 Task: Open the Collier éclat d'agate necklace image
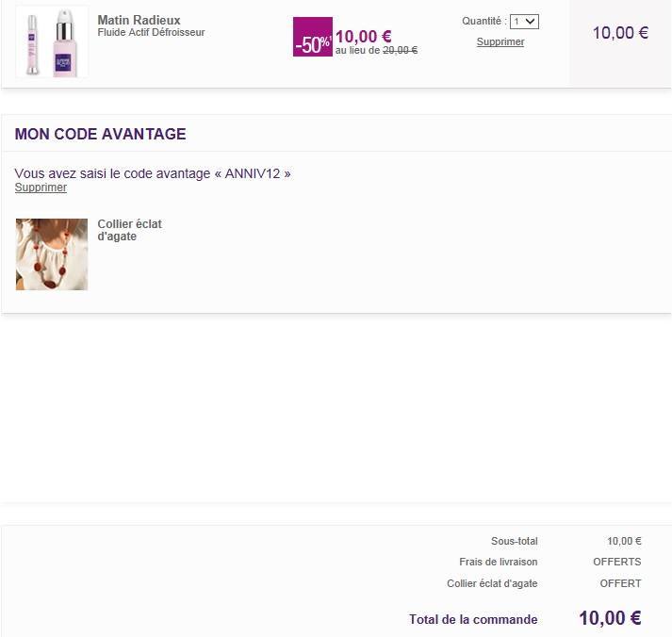[52, 254]
